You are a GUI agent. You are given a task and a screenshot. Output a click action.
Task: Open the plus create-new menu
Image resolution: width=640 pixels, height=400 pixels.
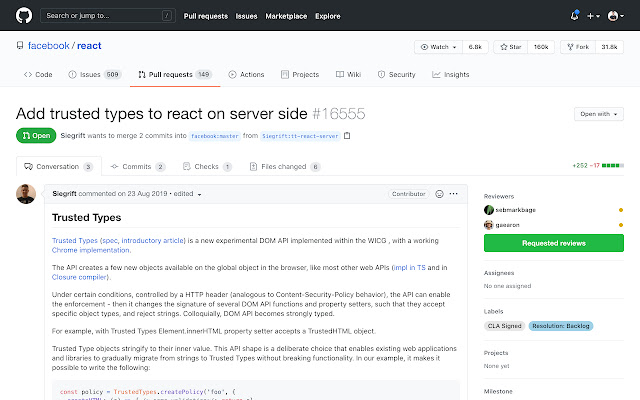coord(593,16)
